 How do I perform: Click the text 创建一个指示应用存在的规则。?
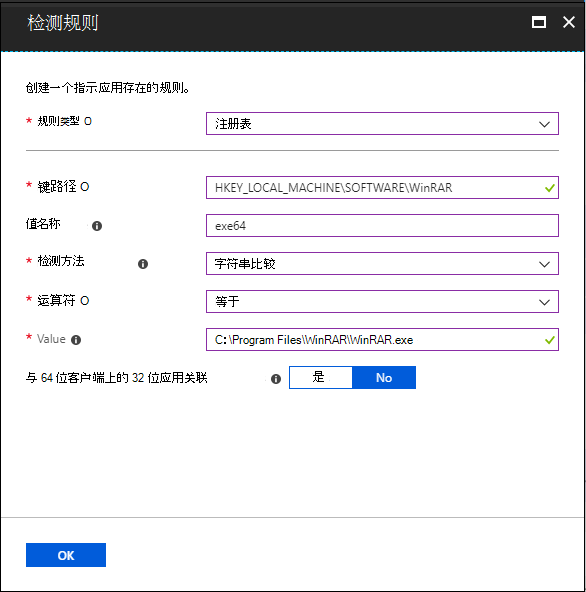(108, 88)
